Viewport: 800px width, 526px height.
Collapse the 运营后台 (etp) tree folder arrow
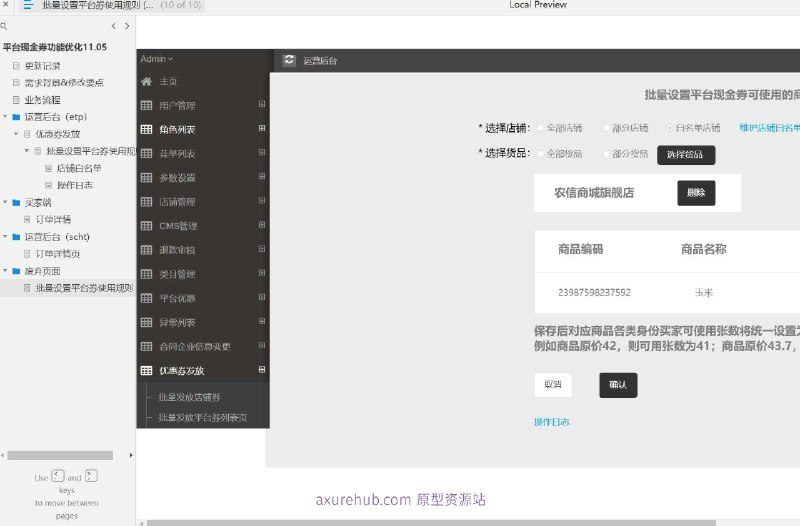pos(5,117)
